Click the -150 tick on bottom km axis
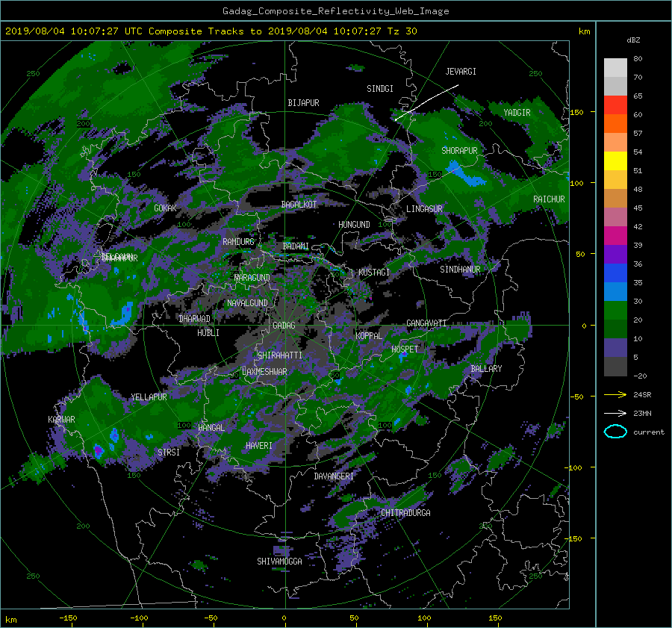This screenshot has width=672, height=628. 68,618
